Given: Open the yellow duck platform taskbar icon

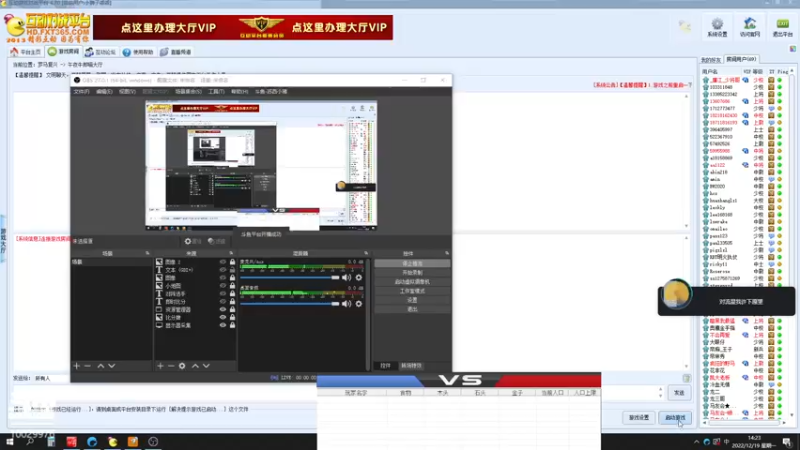Looking at the screenshot, I should (112, 442).
